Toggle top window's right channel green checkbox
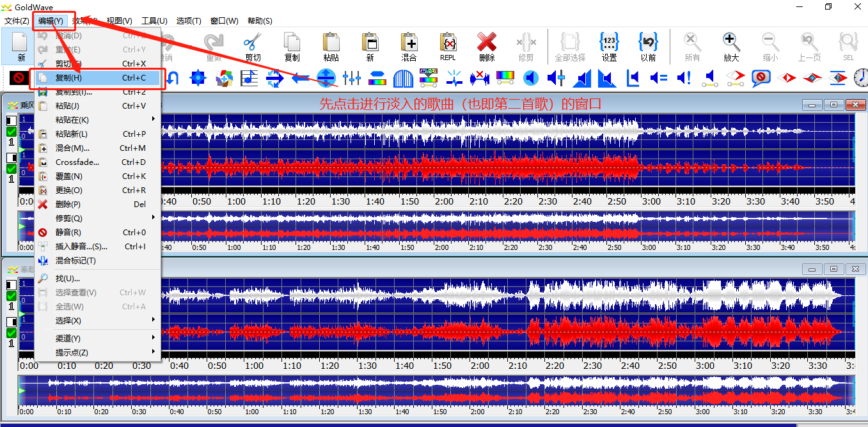 click(x=12, y=169)
